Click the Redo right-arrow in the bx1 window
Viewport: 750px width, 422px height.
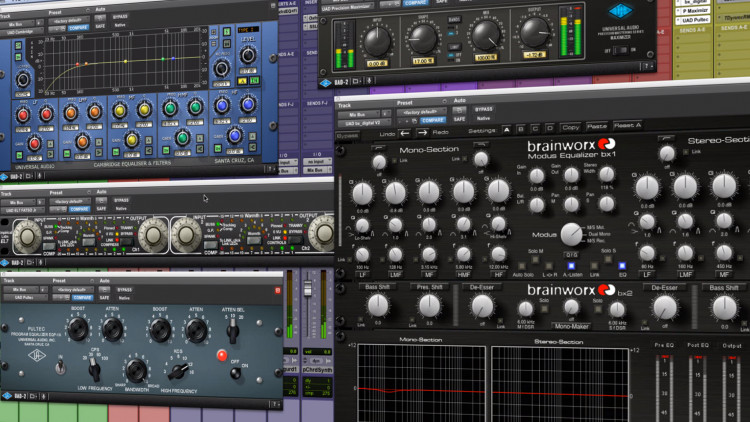click(422, 133)
